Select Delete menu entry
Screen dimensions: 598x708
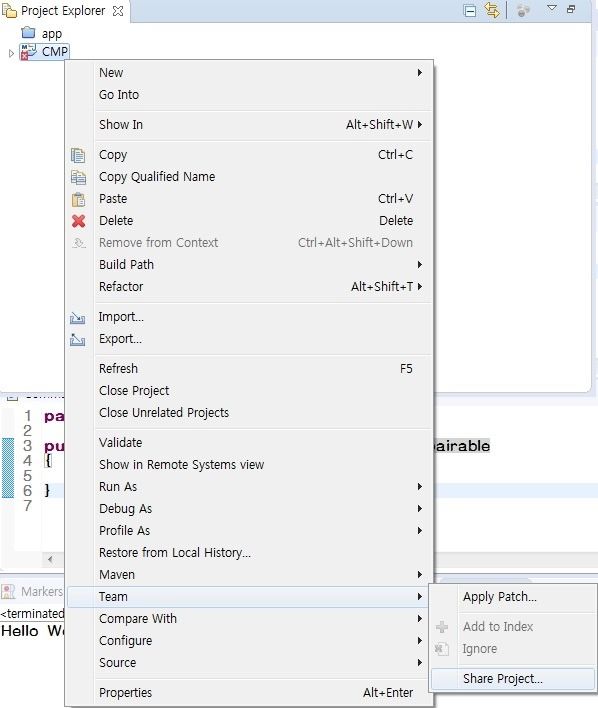(x=250, y=221)
